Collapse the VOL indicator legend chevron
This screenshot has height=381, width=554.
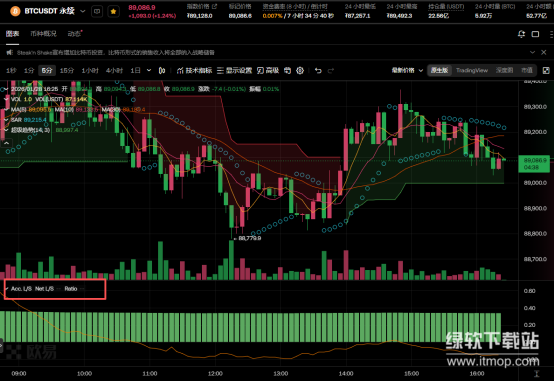pyautogui.click(x=6, y=99)
